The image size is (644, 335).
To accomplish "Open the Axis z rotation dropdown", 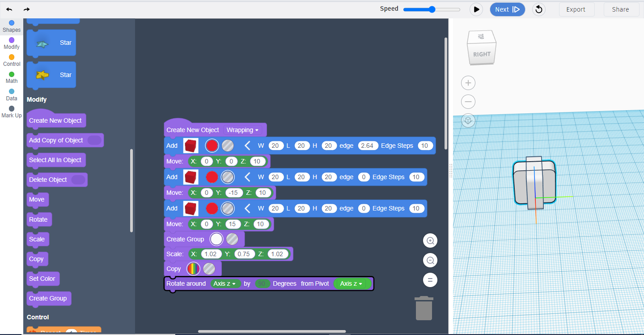I will click(225, 283).
